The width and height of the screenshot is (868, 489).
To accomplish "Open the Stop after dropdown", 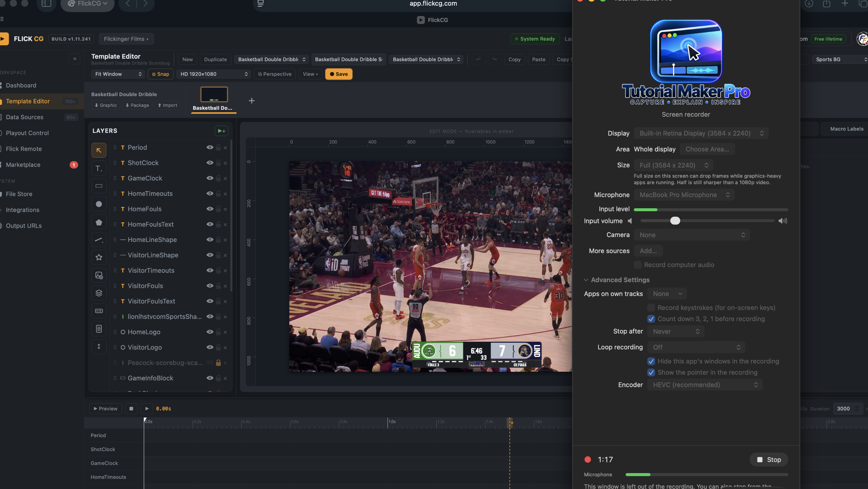I will tap(675, 332).
